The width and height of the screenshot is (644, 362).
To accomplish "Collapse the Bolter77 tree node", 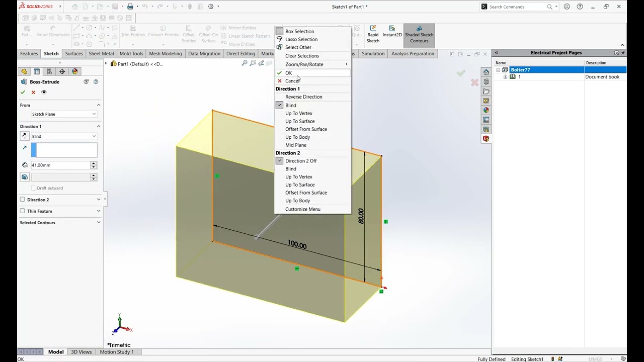I will [498, 70].
